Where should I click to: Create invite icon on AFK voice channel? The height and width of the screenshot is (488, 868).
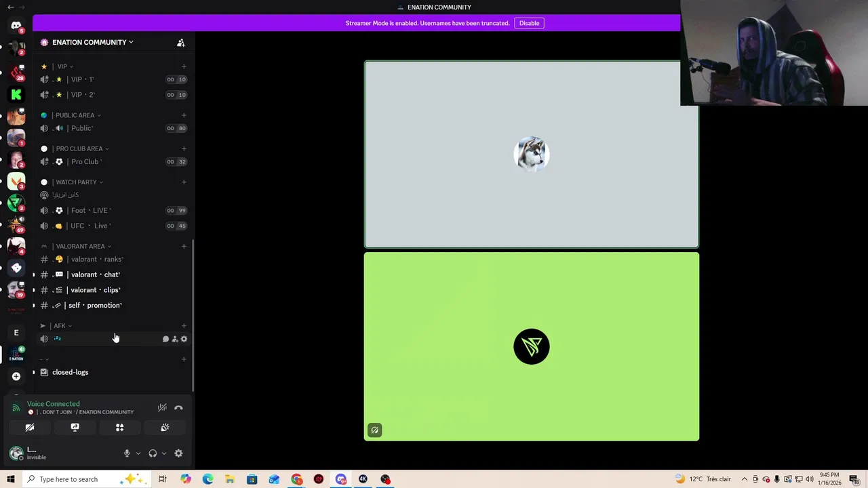tap(175, 339)
